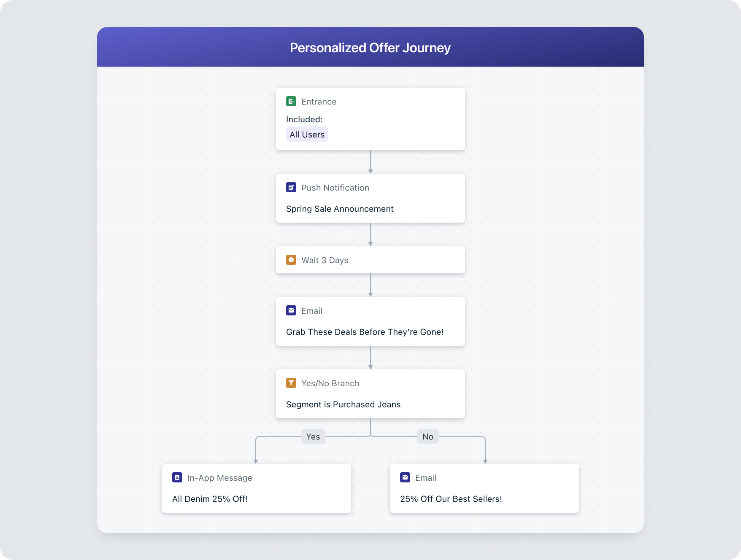Click the green Entrance step icon
The height and width of the screenshot is (560, 741).
pyautogui.click(x=291, y=101)
